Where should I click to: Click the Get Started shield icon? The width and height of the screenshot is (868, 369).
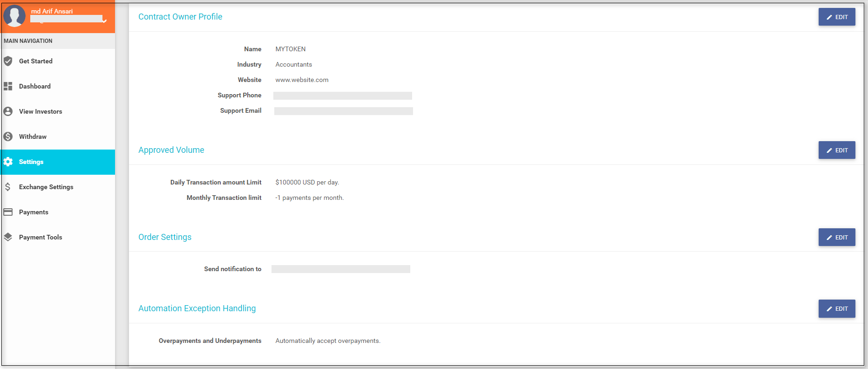(x=8, y=61)
